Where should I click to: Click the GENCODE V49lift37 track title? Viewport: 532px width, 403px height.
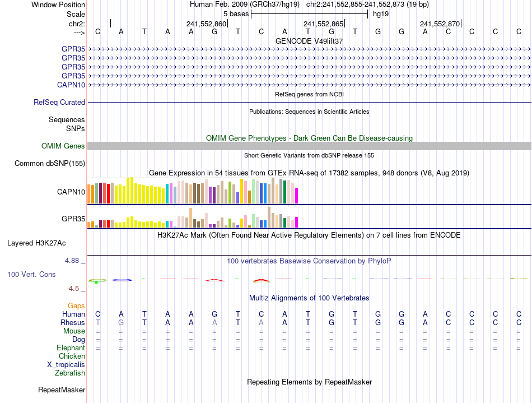309,41
